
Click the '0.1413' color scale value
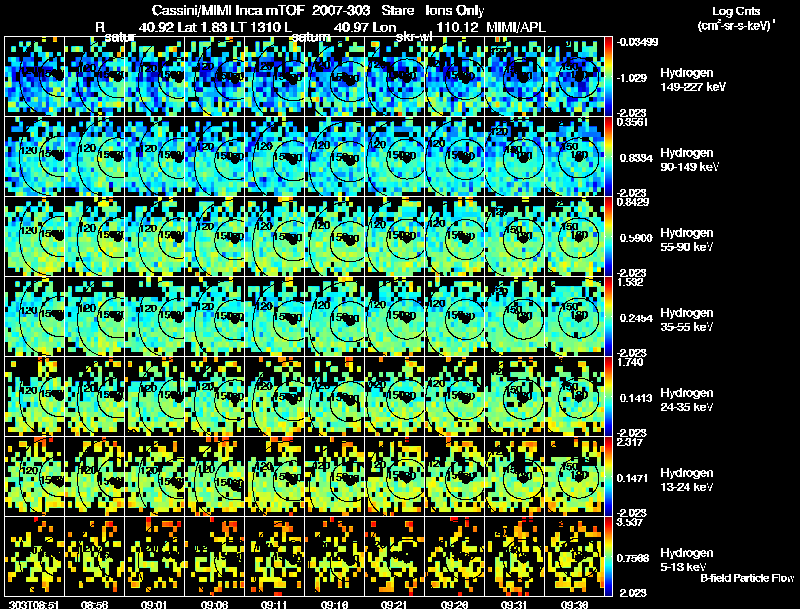(x=636, y=398)
